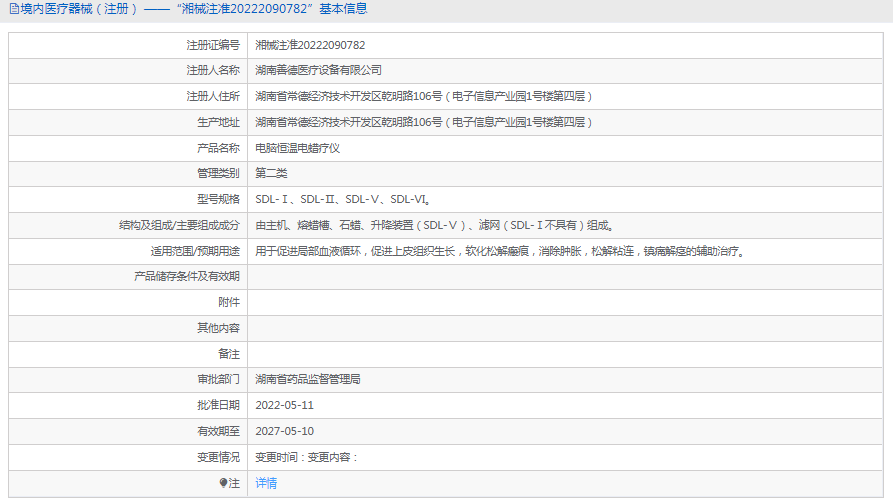Click the 产品储存条件及有效期 label

(187, 276)
